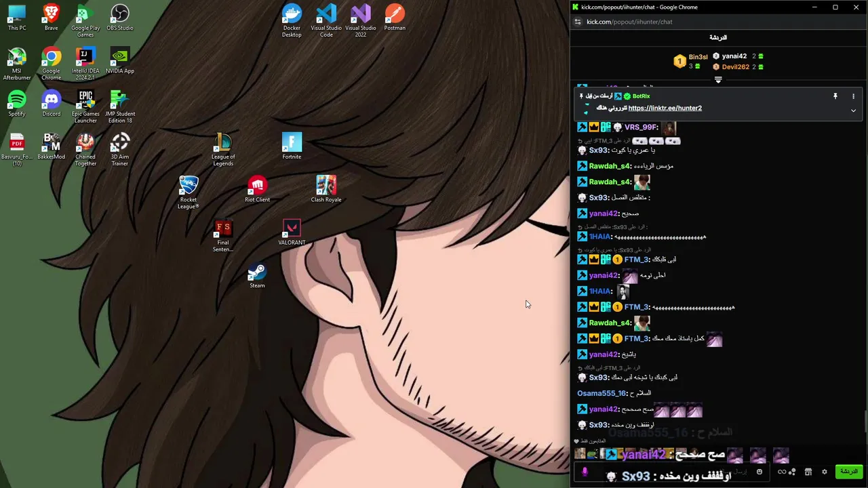The height and width of the screenshot is (488, 868).
Task: Unpin the BotRix pinned message
Action: [835, 96]
